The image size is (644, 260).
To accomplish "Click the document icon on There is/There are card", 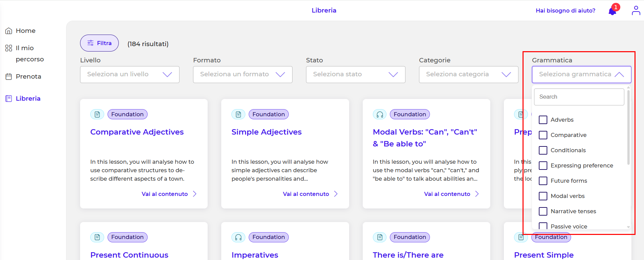I will tap(380, 237).
